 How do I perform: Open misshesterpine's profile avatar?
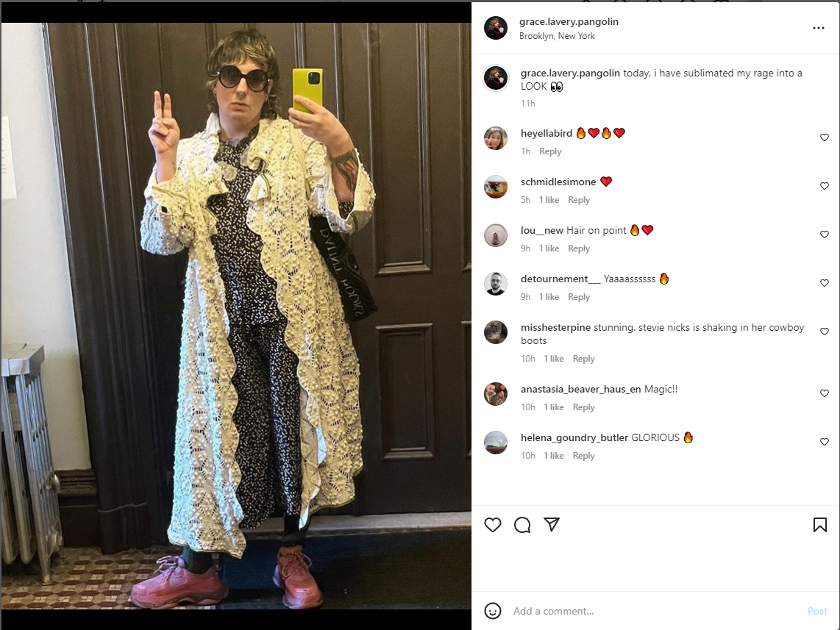pyautogui.click(x=496, y=332)
